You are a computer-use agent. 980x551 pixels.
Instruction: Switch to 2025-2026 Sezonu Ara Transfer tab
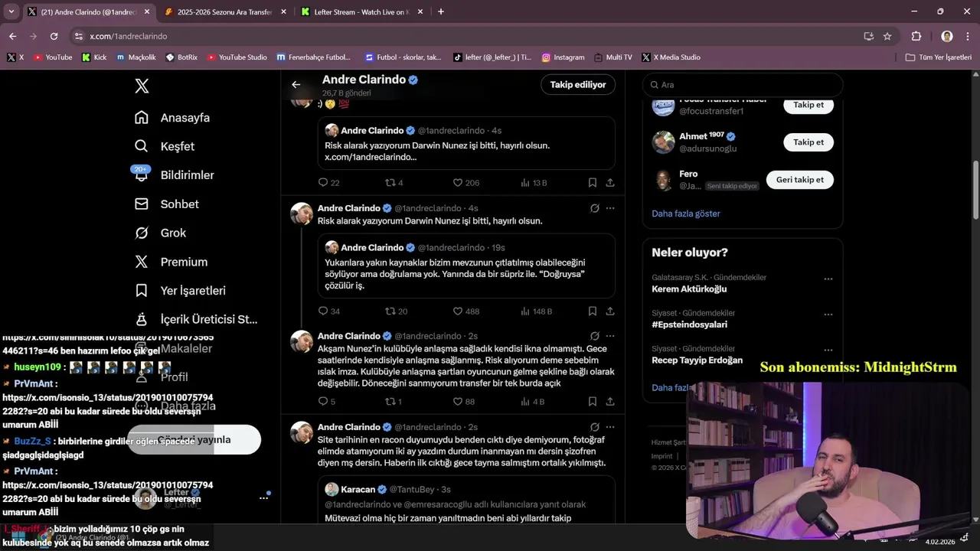[x=224, y=11]
